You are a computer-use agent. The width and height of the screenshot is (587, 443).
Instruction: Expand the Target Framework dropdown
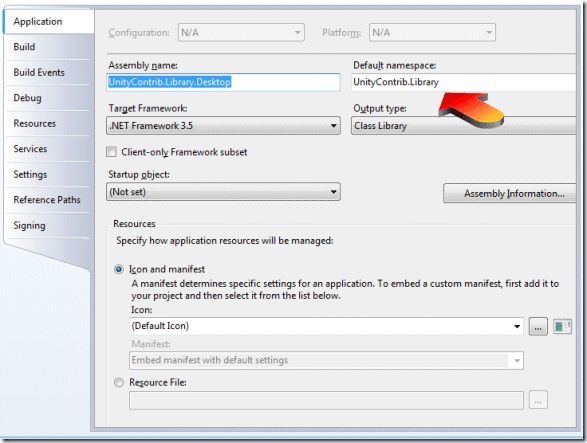tap(223, 125)
